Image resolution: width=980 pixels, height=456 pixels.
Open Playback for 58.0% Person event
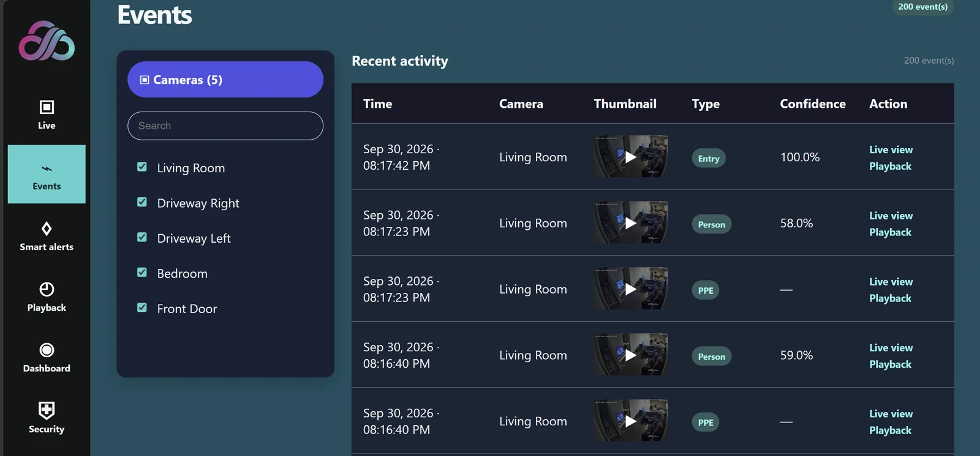[891, 232]
